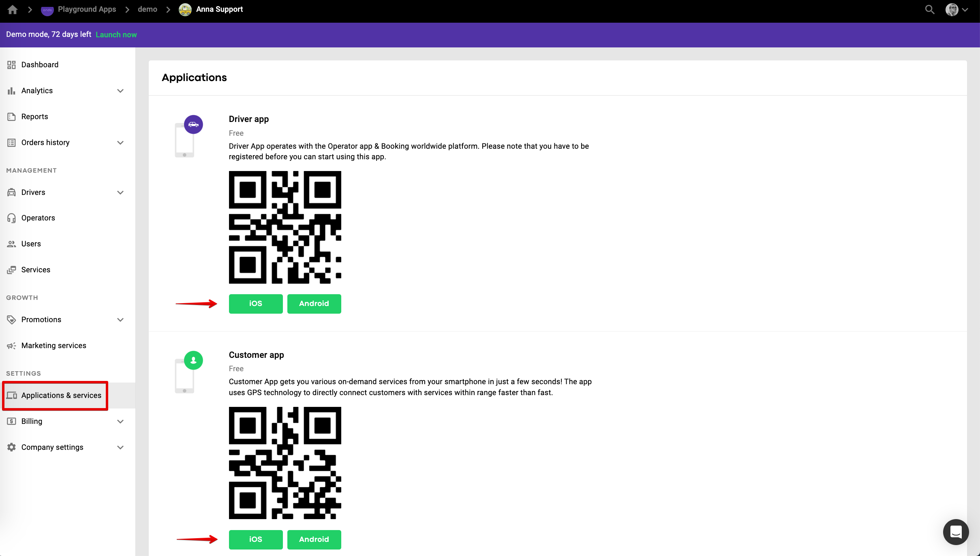The image size is (980, 556).
Task: Click the Dashboard sidebar icon
Action: click(x=11, y=65)
